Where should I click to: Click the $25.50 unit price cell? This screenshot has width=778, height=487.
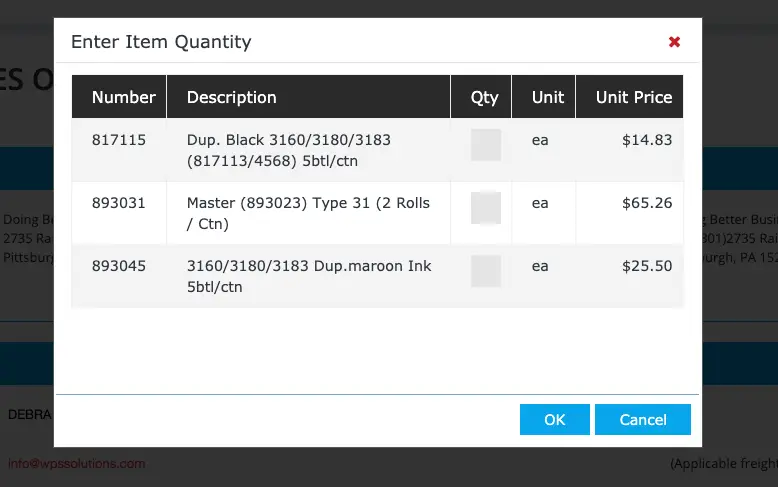(x=646, y=266)
